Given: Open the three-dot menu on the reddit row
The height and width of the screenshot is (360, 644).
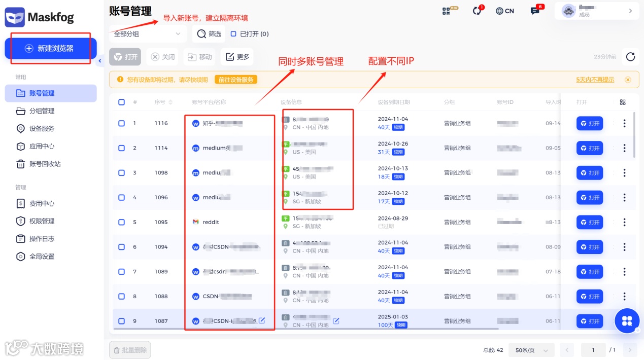Looking at the screenshot, I should pos(624,222).
